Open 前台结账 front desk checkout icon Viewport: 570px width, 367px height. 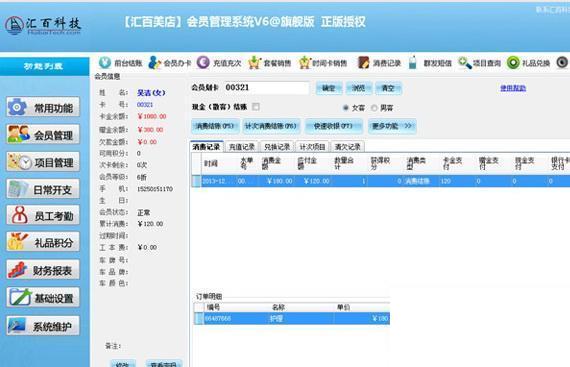pyautogui.click(x=105, y=62)
